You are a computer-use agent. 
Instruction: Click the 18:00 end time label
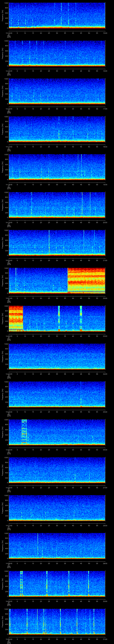[x=105, y=147]
